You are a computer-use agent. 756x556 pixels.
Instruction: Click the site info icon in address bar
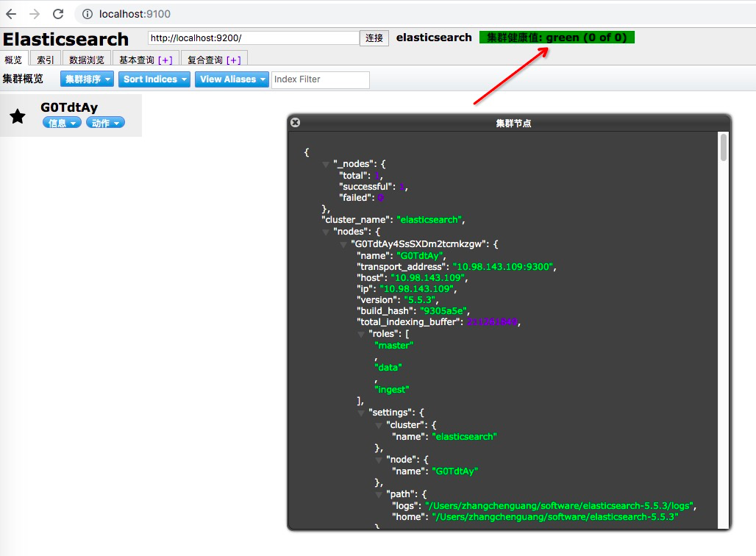[x=88, y=13]
